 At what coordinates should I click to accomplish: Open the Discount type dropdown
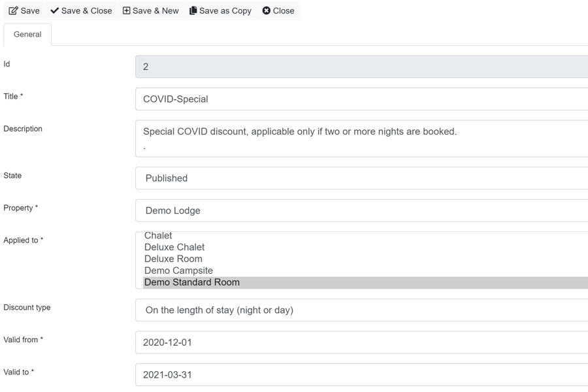(361, 310)
